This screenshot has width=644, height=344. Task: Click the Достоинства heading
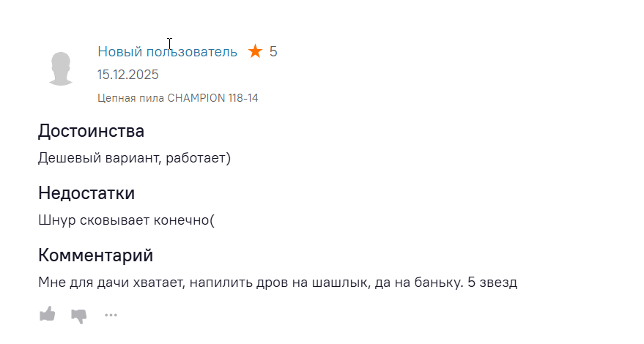click(91, 131)
